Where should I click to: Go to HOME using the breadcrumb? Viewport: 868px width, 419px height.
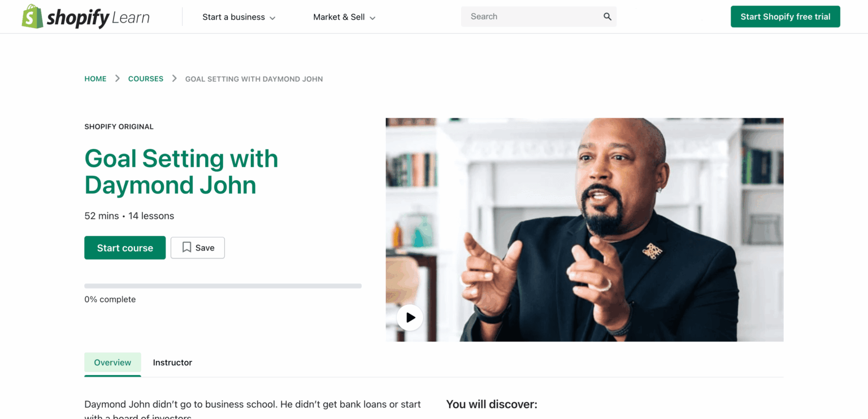[x=95, y=78]
